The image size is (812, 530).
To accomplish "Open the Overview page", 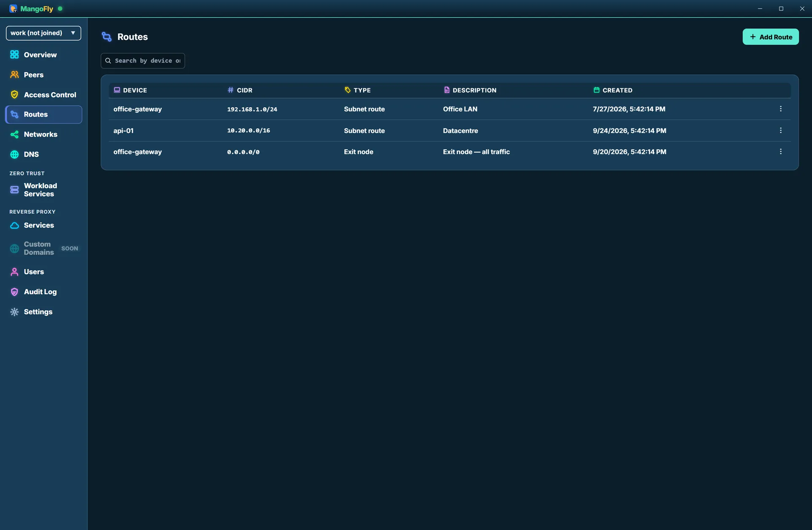I will point(43,55).
